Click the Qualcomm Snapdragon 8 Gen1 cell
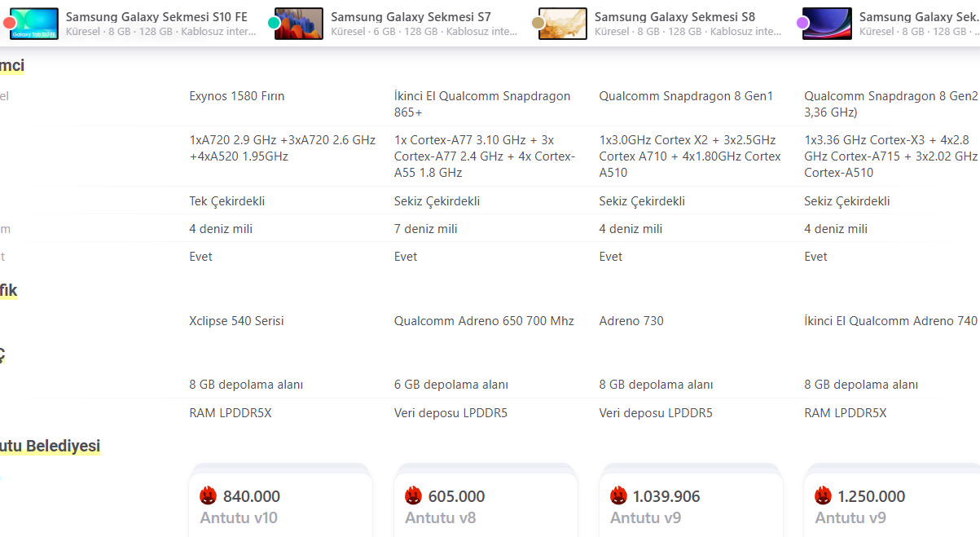 686,96
